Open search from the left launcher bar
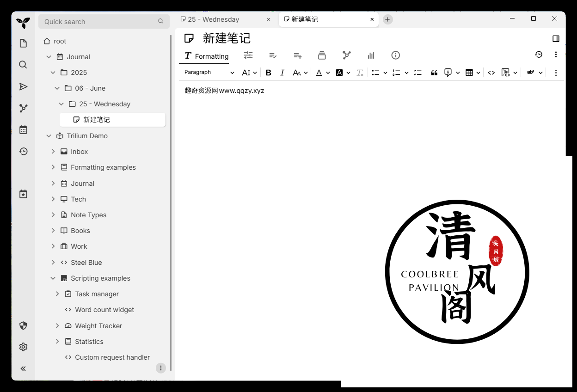The width and height of the screenshot is (577, 392). point(23,65)
